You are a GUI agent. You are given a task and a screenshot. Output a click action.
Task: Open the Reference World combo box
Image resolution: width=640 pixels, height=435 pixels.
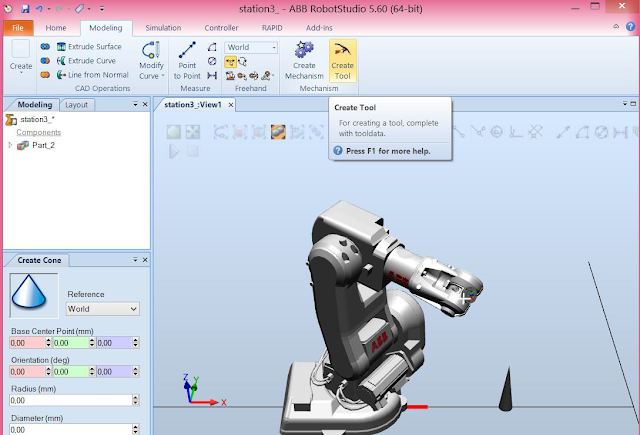103,309
